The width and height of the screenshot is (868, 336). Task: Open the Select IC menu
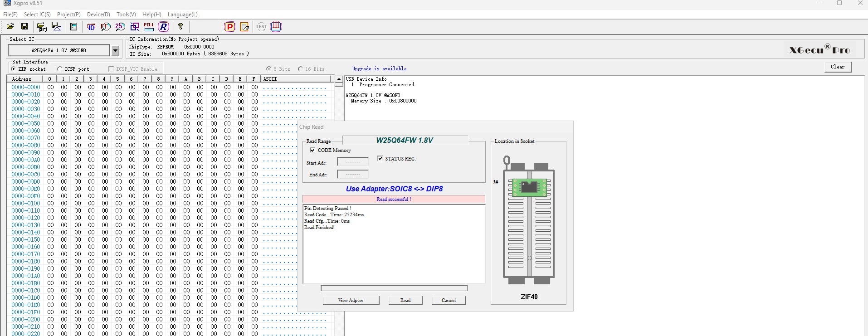tap(37, 15)
